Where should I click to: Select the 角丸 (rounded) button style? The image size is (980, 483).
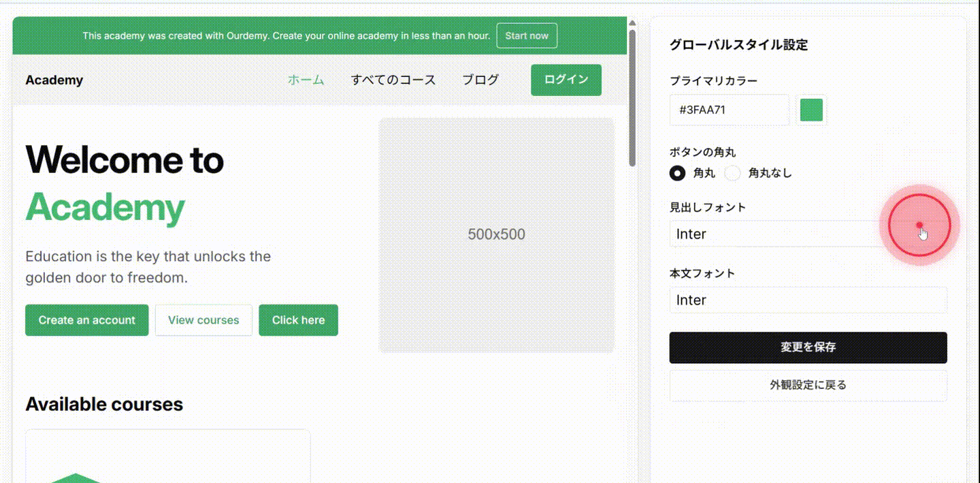click(x=677, y=173)
